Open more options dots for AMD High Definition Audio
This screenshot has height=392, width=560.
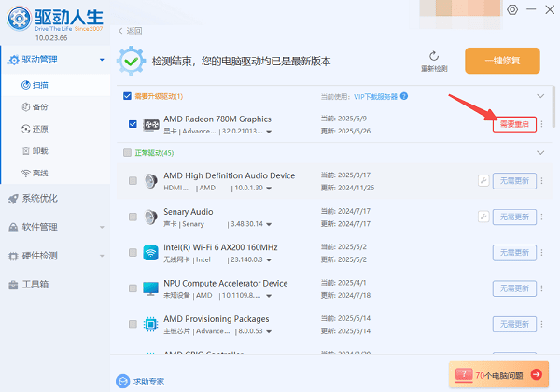[541, 181]
